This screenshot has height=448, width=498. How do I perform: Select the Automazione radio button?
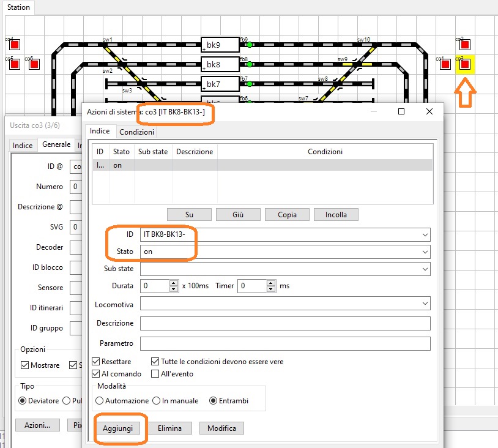[x=100, y=401]
